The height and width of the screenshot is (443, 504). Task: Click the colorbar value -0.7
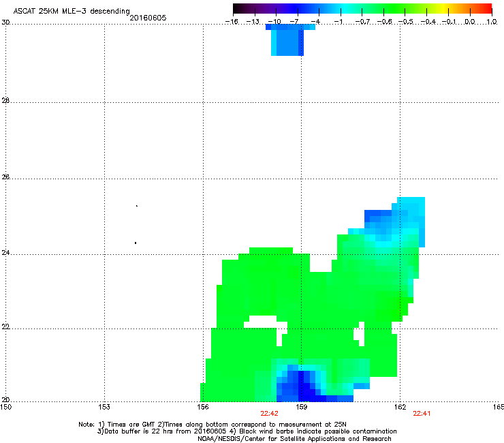pos(363,22)
